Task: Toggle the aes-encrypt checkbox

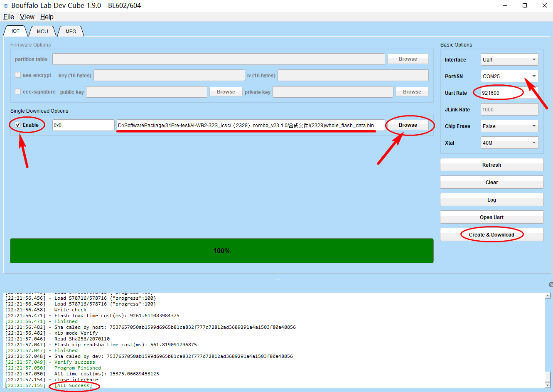Action: (x=18, y=75)
